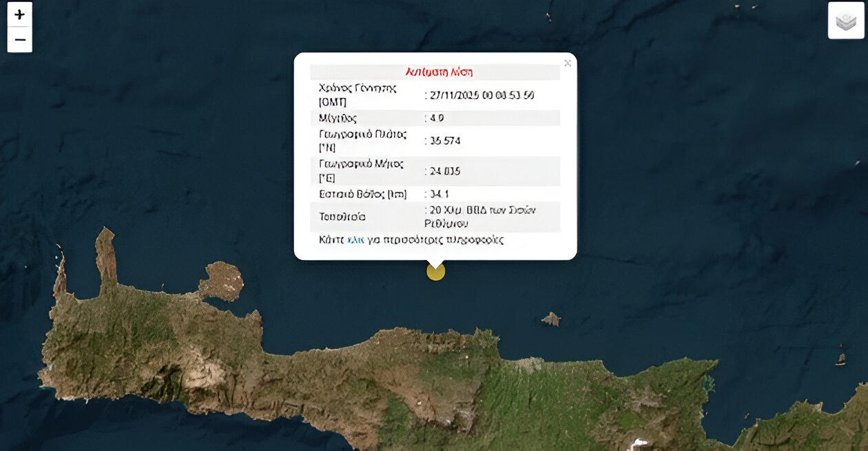
Task: Click the zoom in plus icon
Action: 19,14
